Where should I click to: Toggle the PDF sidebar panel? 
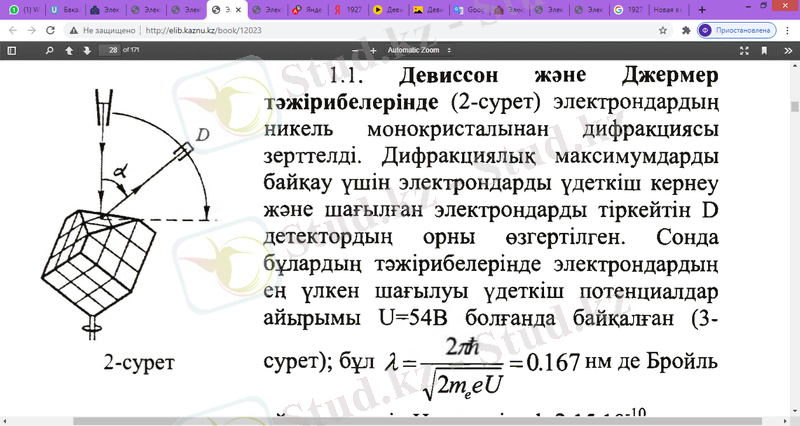tap(11, 49)
